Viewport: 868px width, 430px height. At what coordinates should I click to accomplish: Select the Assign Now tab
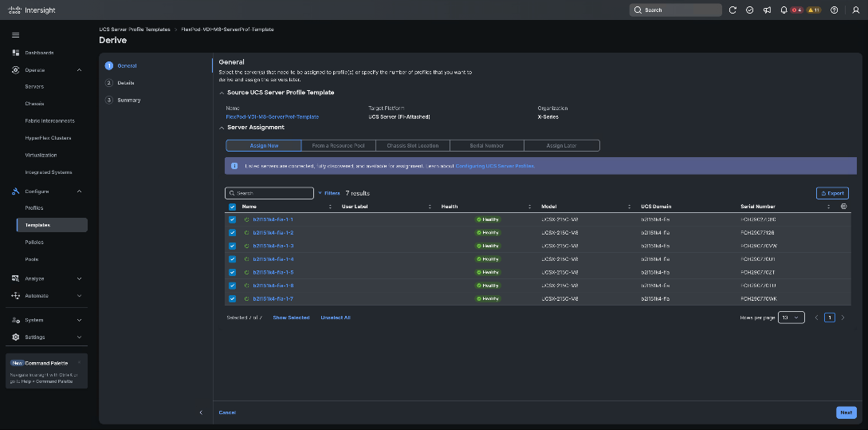coord(264,146)
